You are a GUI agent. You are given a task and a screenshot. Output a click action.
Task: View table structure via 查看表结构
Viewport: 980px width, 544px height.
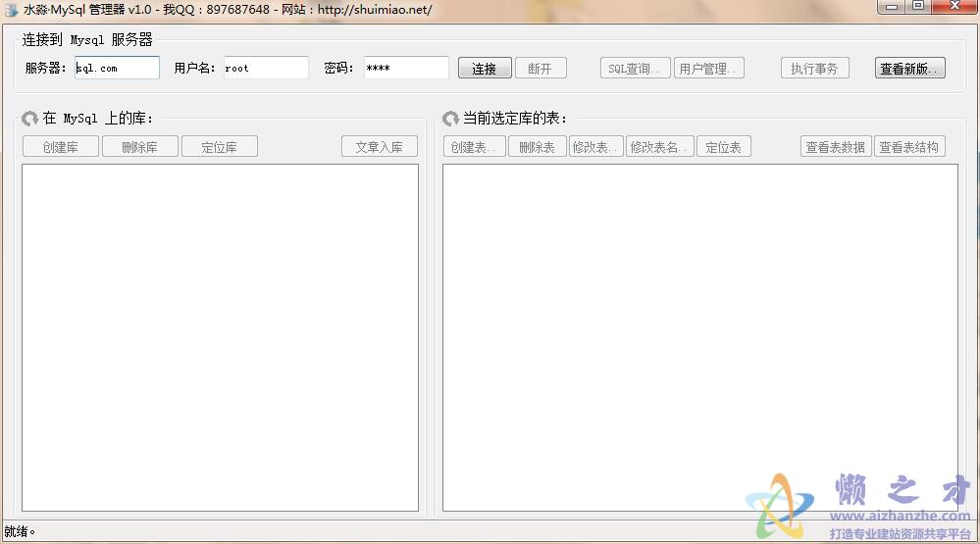point(909,147)
